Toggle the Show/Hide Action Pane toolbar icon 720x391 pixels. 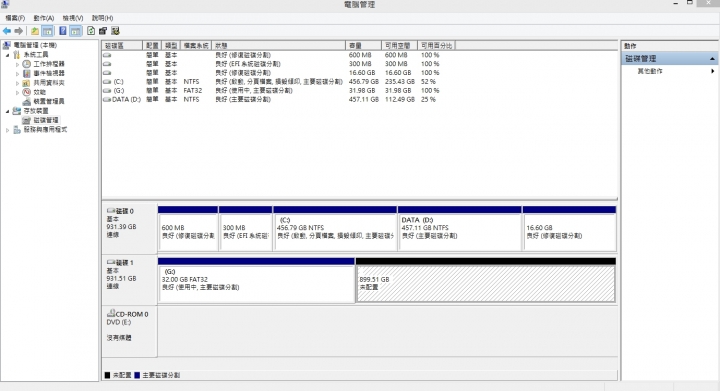coord(76,31)
